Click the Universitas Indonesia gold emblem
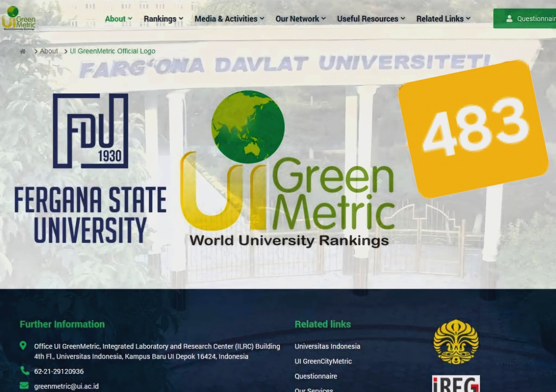This screenshot has width=556, height=392. click(456, 342)
